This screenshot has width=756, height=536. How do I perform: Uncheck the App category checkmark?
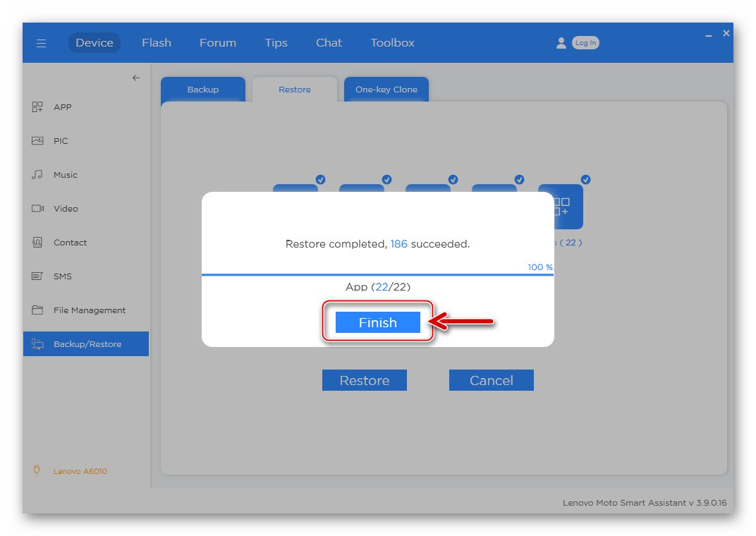tap(585, 180)
